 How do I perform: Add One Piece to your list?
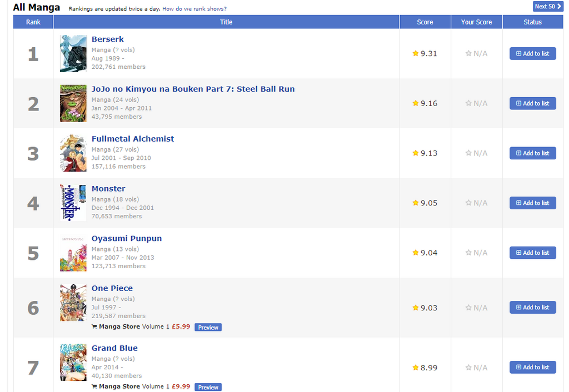click(533, 307)
